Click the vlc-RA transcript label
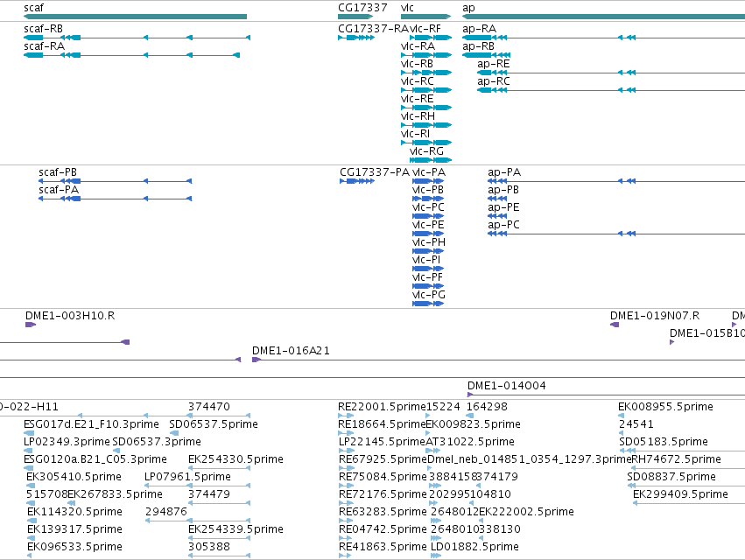Viewport: 745px width, 560px height. pos(418,46)
